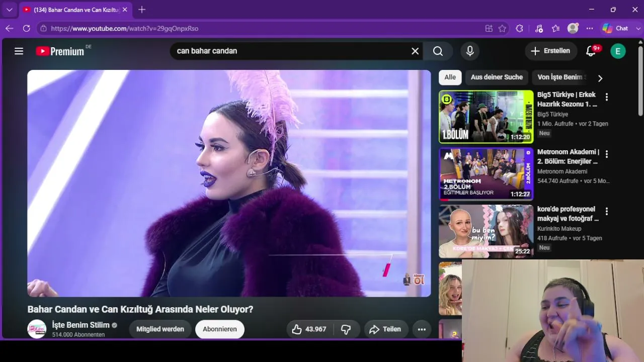Clear the search box with the X

(415, 51)
